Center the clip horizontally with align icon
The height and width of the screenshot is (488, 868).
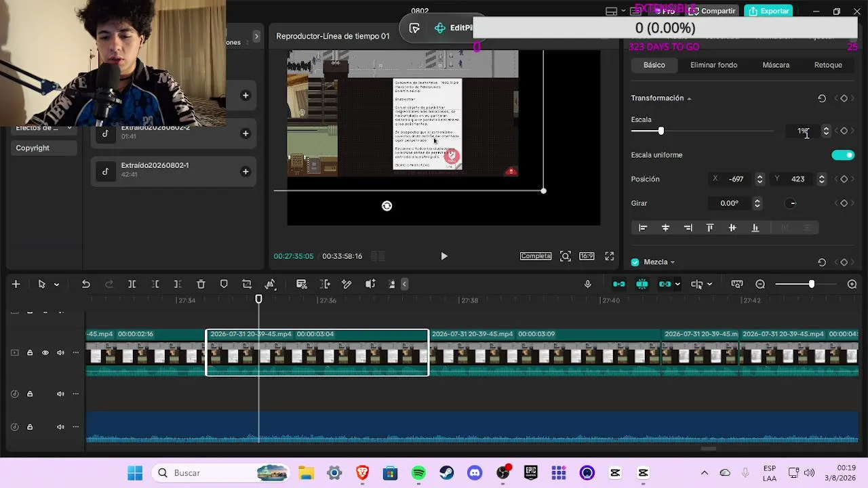(x=665, y=228)
